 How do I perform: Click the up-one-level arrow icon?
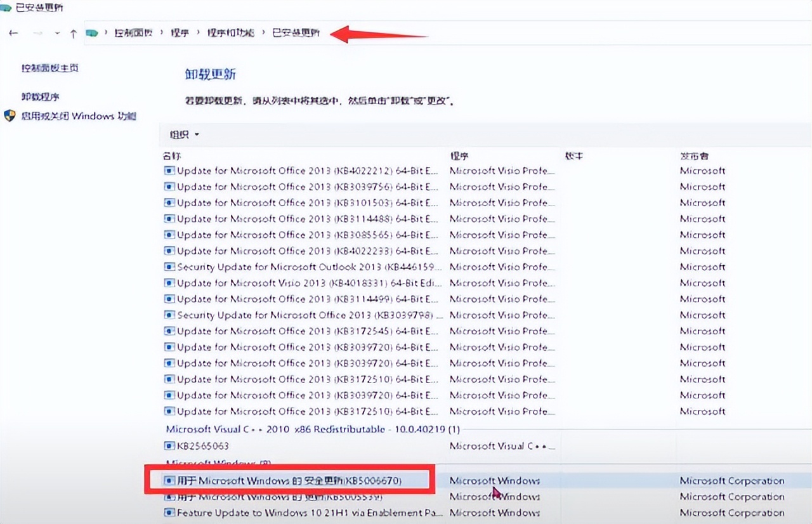(74, 33)
